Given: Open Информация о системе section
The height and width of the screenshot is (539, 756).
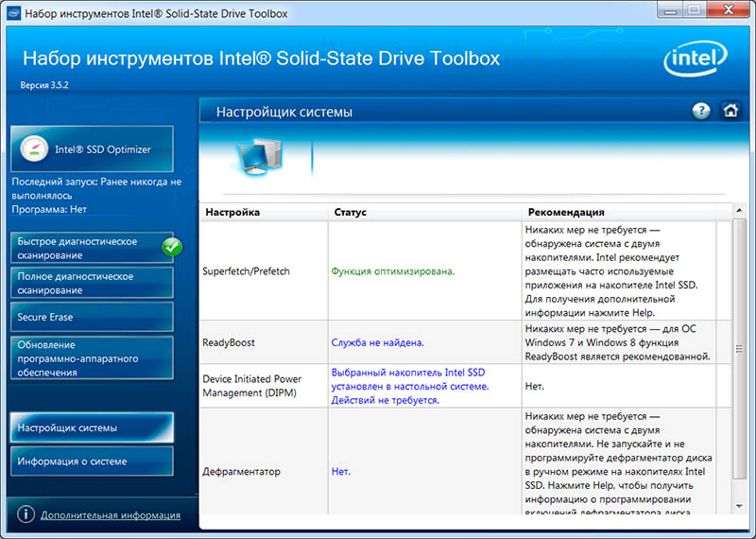Looking at the screenshot, I should (x=92, y=461).
